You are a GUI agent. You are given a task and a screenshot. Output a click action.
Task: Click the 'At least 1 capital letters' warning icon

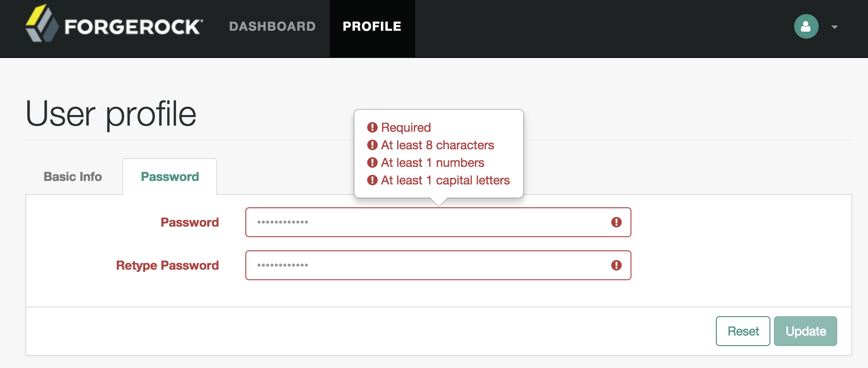pos(372,180)
